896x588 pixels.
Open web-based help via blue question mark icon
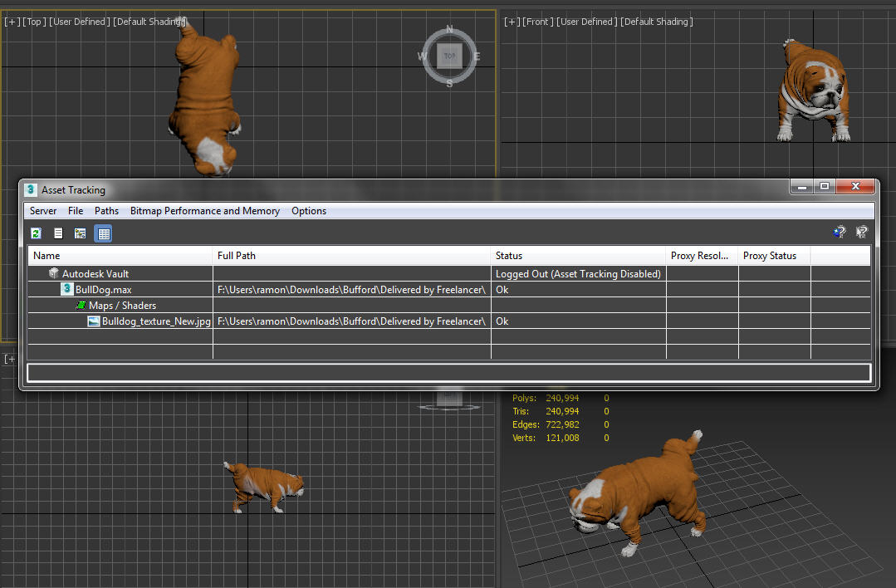click(840, 232)
